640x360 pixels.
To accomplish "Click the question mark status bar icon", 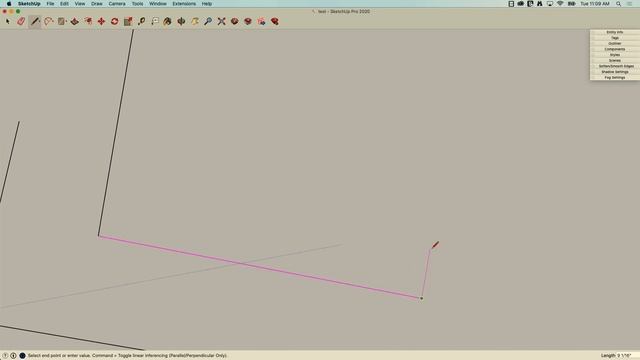I will click(x=5, y=356).
